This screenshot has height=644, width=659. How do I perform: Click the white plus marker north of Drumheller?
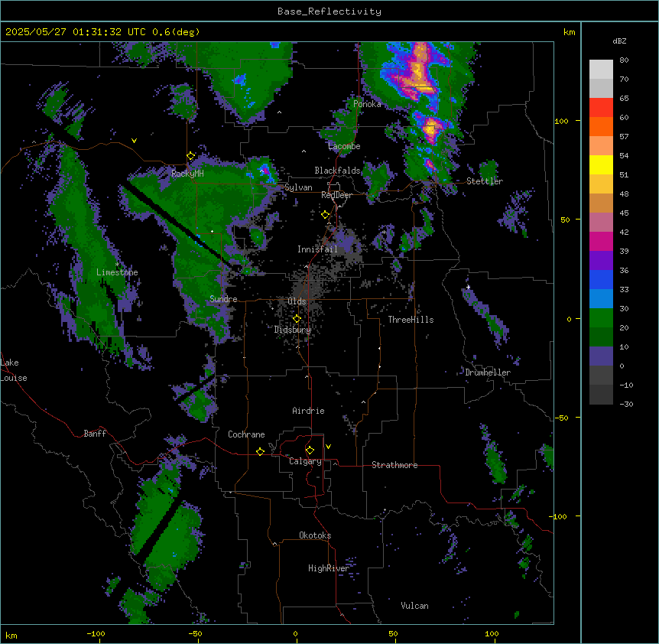tap(468, 287)
